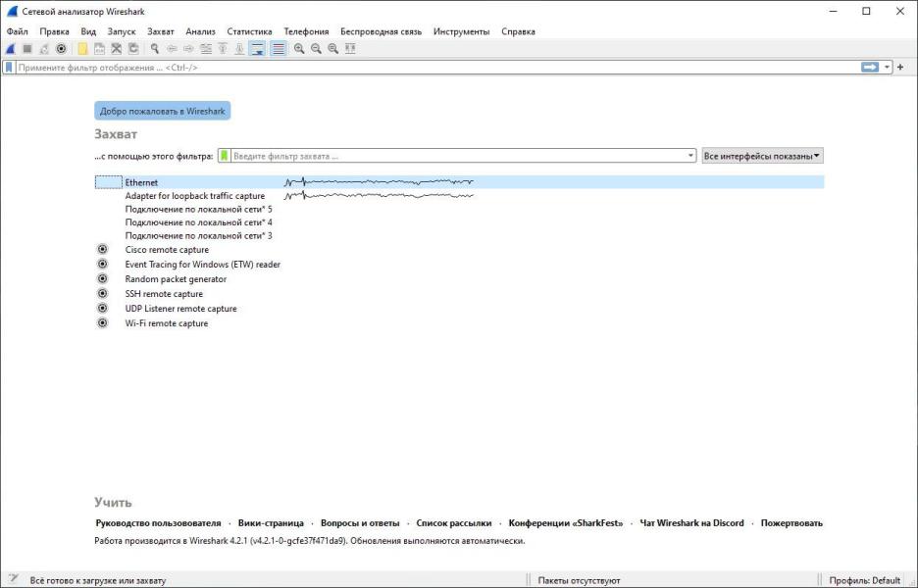The width and height of the screenshot is (918, 588).
Task: Focus the capture filter input field
Action: pos(459,156)
